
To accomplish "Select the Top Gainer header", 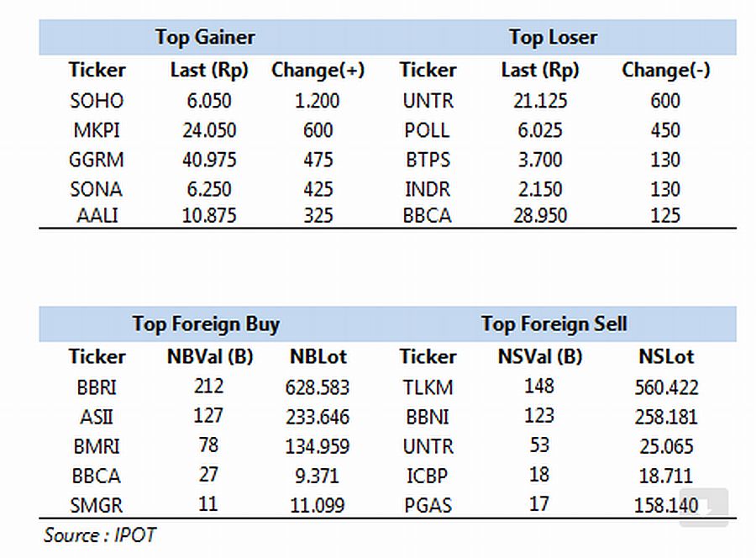I will (x=205, y=37).
